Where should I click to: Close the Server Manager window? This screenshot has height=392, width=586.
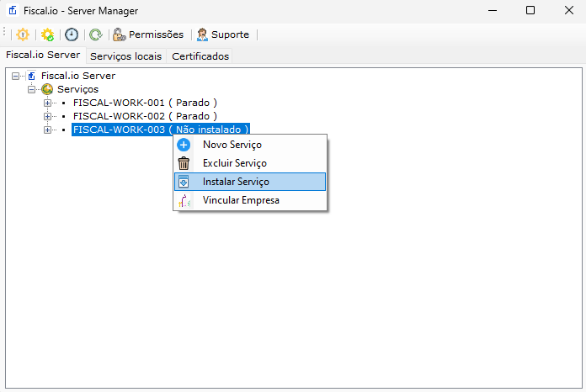569,10
